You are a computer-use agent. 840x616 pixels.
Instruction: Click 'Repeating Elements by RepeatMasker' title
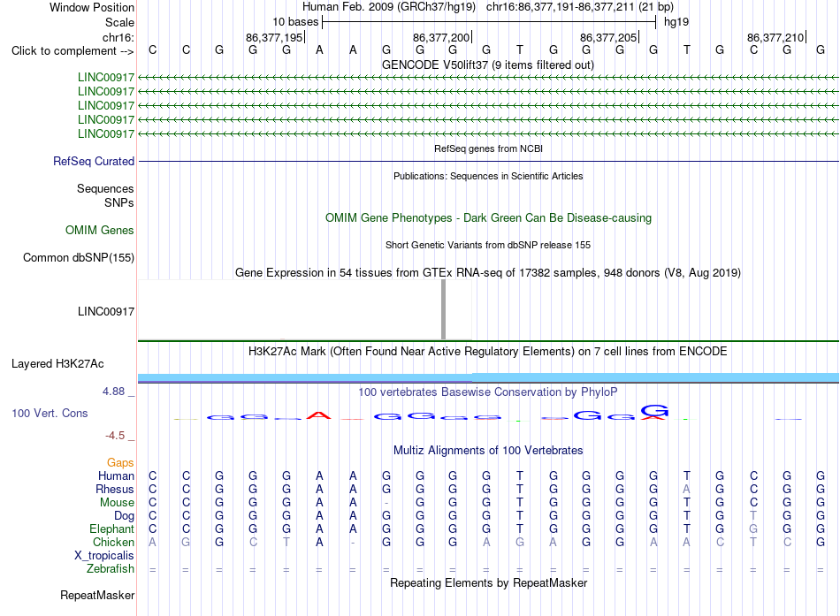(x=489, y=582)
